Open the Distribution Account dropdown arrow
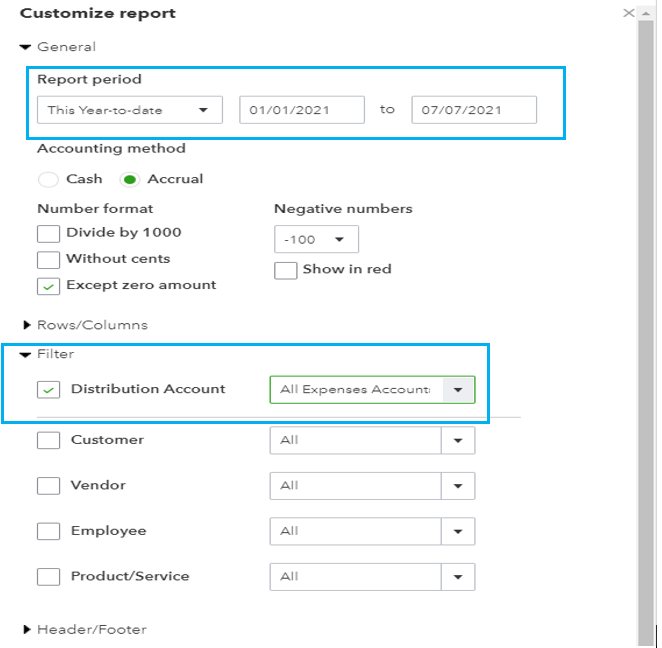The height and width of the screenshot is (648, 662). (x=458, y=390)
